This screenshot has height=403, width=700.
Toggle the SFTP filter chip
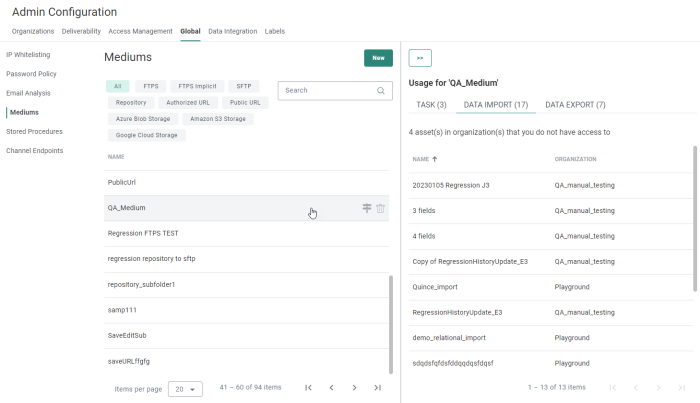point(244,86)
